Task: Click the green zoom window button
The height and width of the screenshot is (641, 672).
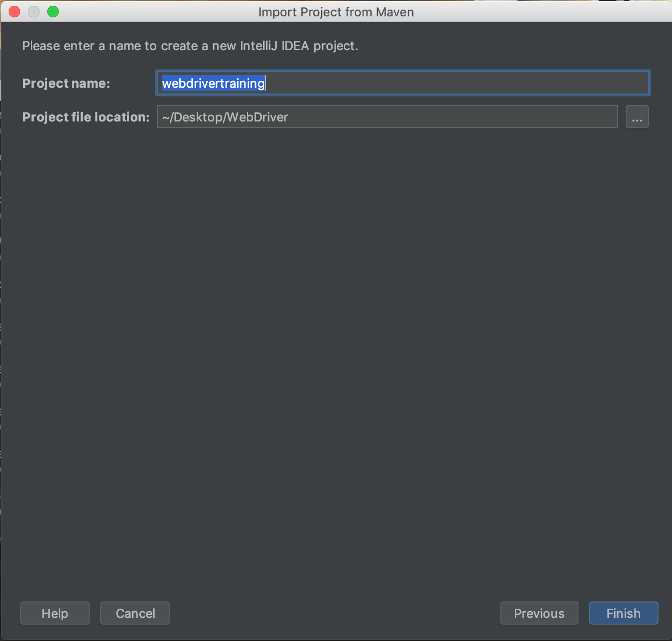Action: (53, 12)
